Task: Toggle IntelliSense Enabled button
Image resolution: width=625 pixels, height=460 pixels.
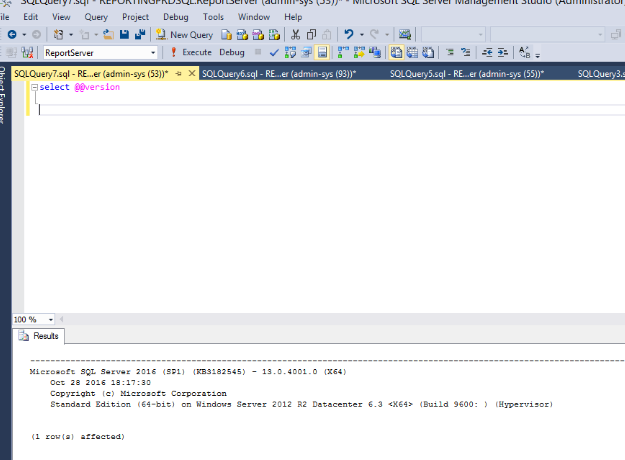Action: tap(322, 53)
